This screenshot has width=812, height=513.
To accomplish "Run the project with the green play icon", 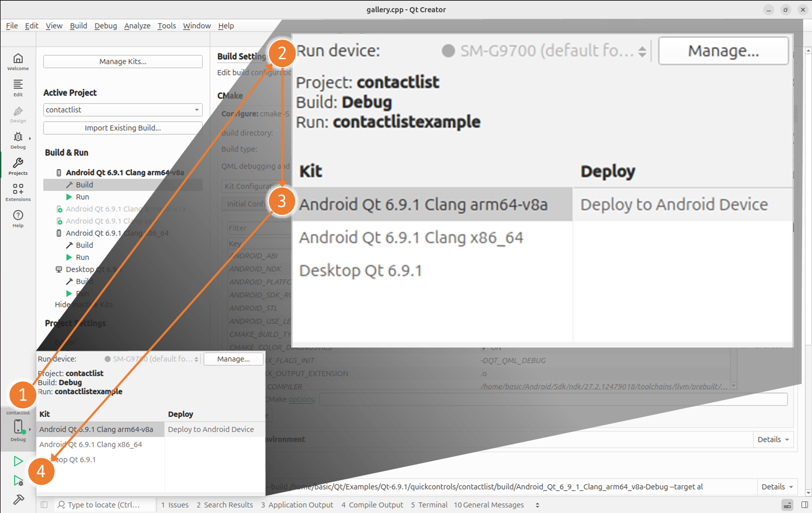I will coord(18,461).
